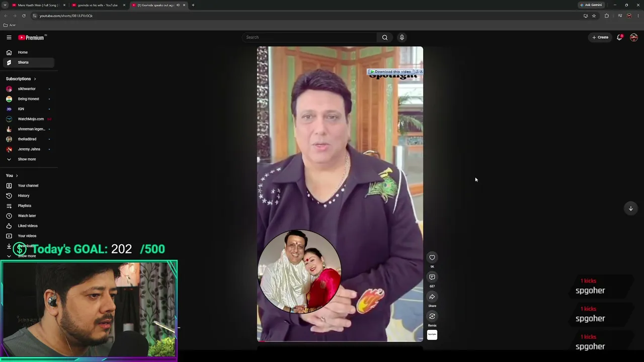Open comments for the Short
Image resolution: width=644 pixels, height=362 pixels.
pyautogui.click(x=432, y=277)
